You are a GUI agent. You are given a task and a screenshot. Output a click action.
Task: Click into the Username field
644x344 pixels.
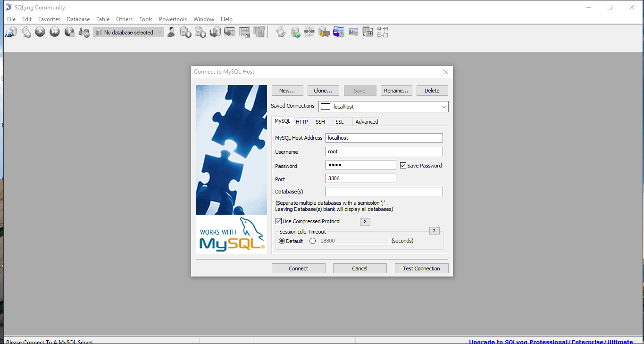point(384,151)
